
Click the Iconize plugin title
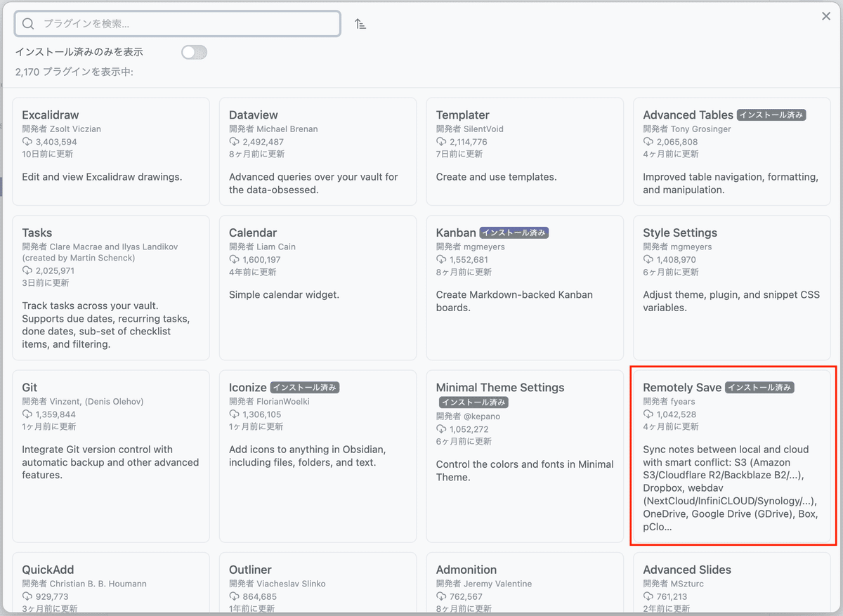coord(248,388)
